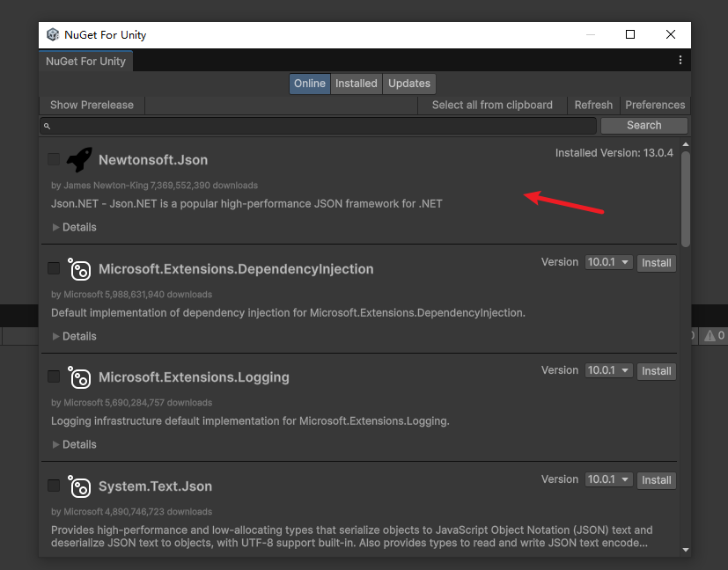The image size is (728, 570).
Task: Tick the System.Text.Json checkbox
Action: click(54, 486)
